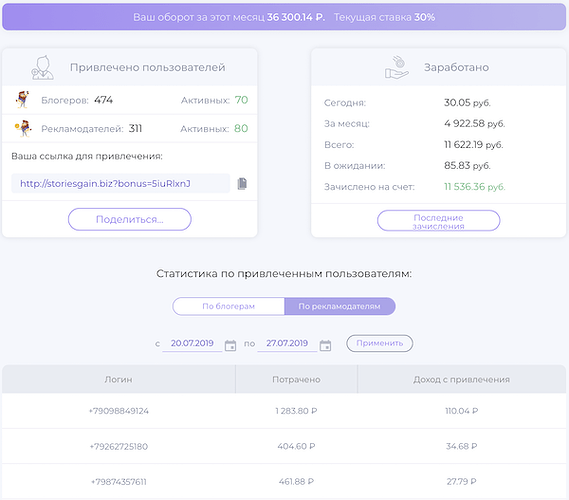Click the Поделиться... button
The height and width of the screenshot is (500, 569).
[130, 219]
